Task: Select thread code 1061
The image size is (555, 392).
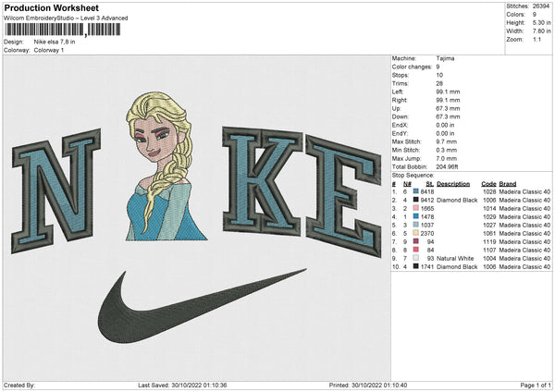Action: point(489,234)
